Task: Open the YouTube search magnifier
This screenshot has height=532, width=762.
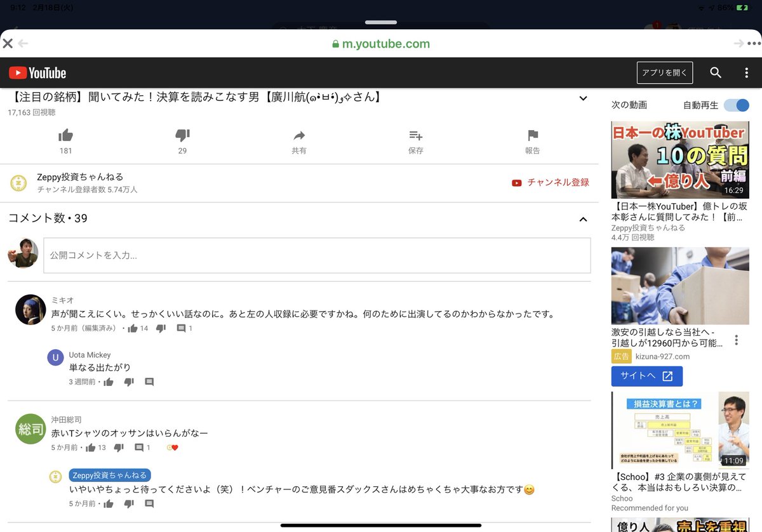Action: tap(716, 73)
